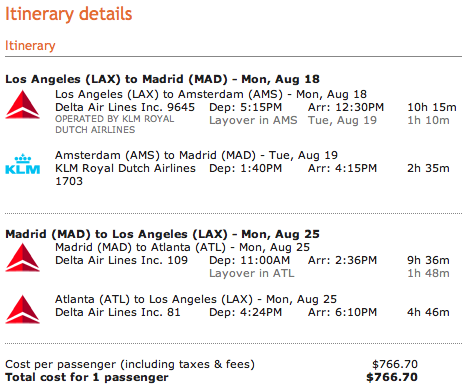This screenshot has height=391, width=462.
Task: Click the bold total cost $766.70
Action: (x=392, y=377)
